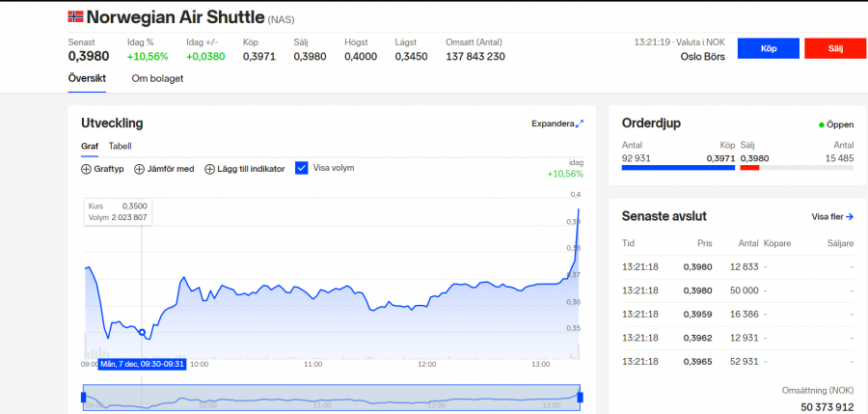Uncheck the Visa volym checkbox
Screen dimensions: 868x414
302,168
